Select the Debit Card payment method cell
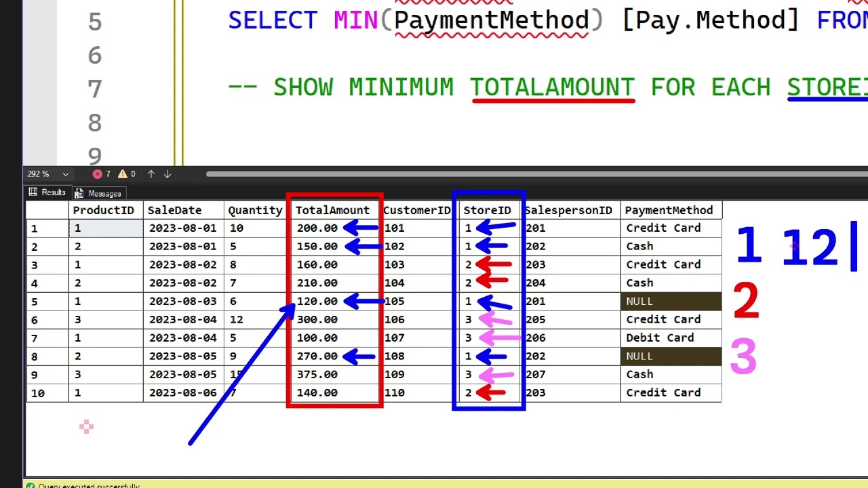This screenshot has height=488, width=868. pyautogui.click(x=671, y=338)
